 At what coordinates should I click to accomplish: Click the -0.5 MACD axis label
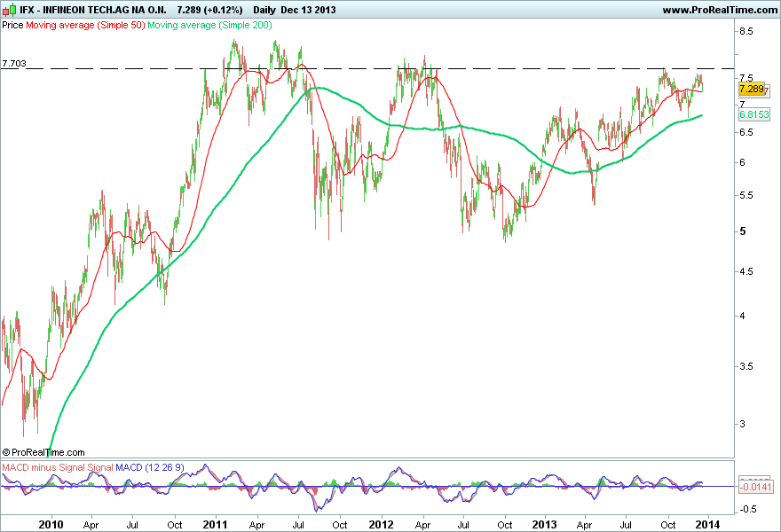(747, 509)
